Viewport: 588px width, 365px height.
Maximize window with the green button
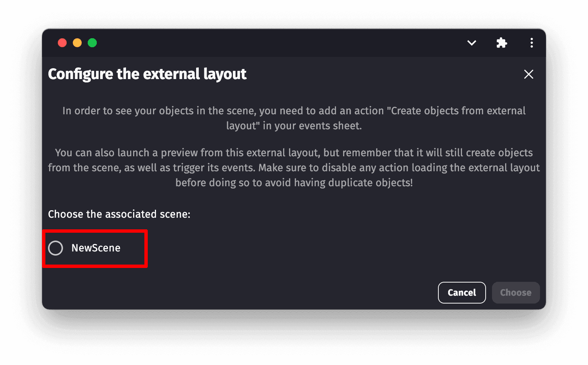coord(92,43)
